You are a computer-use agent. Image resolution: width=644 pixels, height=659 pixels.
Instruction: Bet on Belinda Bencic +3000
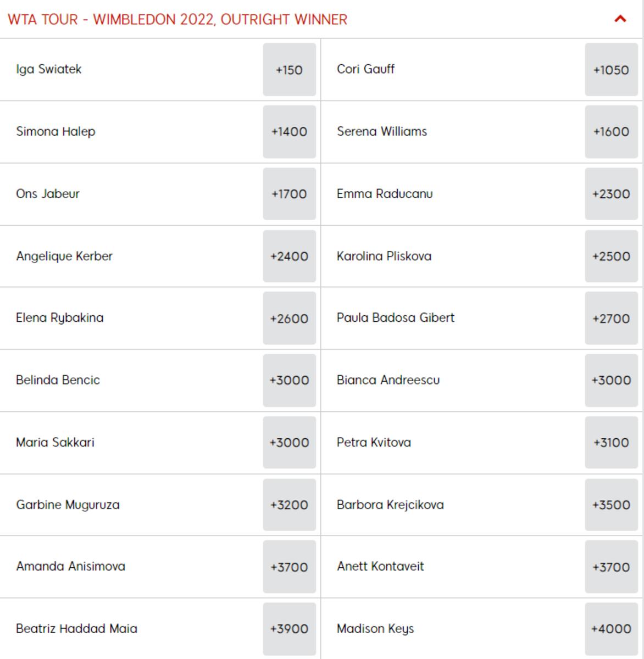[x=289, y=381]
